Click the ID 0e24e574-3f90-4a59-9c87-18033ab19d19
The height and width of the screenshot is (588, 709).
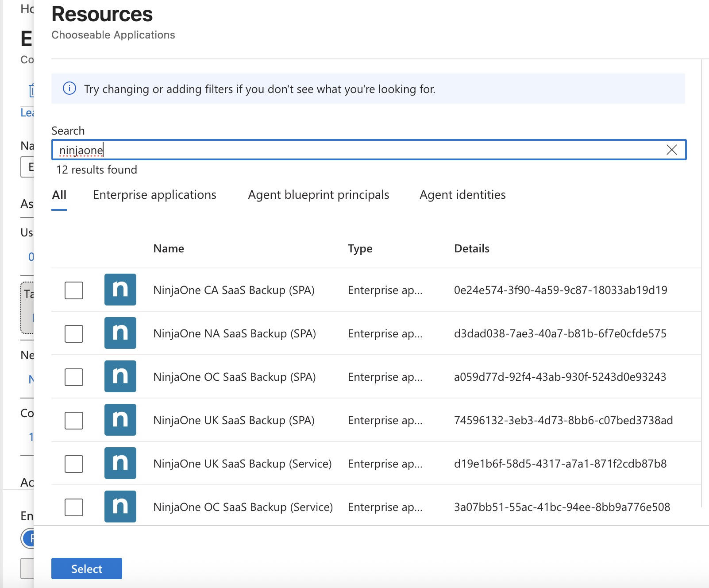coord(561,290)
